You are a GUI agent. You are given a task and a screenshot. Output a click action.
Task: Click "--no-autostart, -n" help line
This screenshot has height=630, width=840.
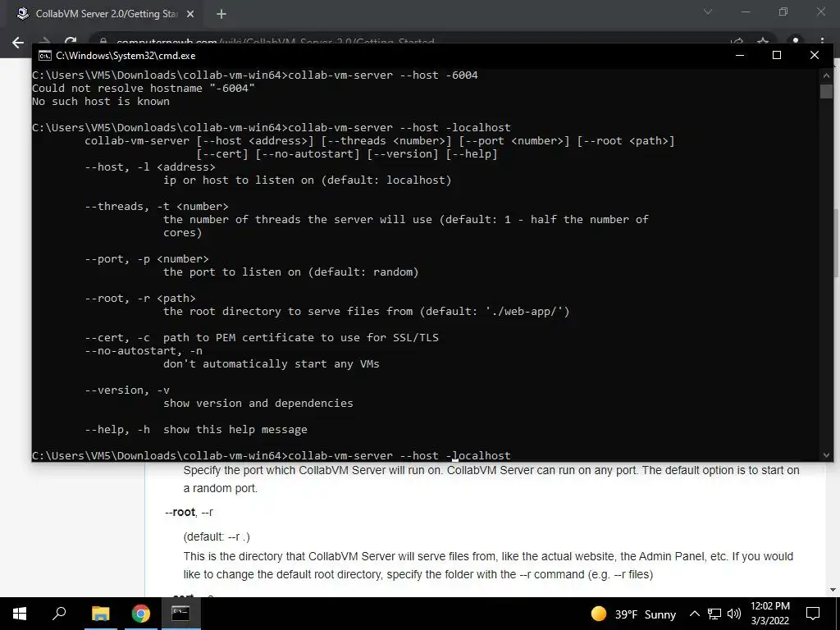click(x=144, y=351)
